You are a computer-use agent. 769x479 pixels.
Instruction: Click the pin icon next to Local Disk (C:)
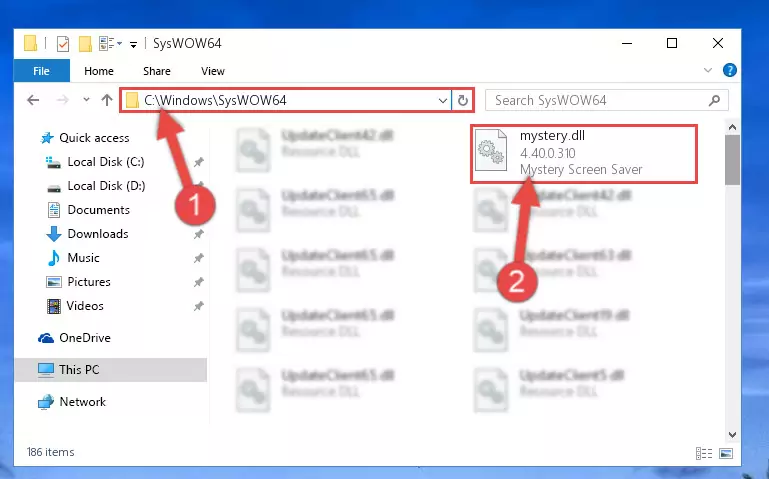198,162
